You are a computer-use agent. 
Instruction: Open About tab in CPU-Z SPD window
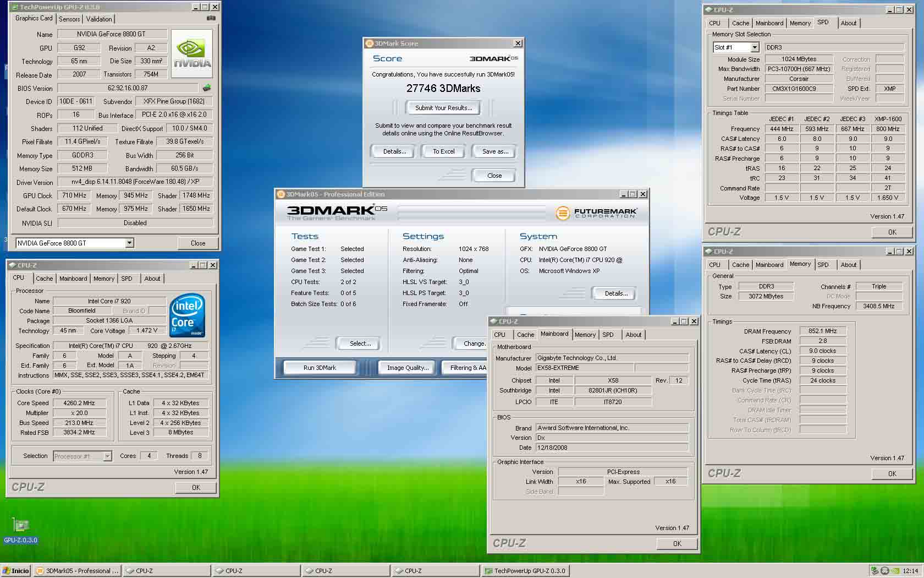click(849, 23)
